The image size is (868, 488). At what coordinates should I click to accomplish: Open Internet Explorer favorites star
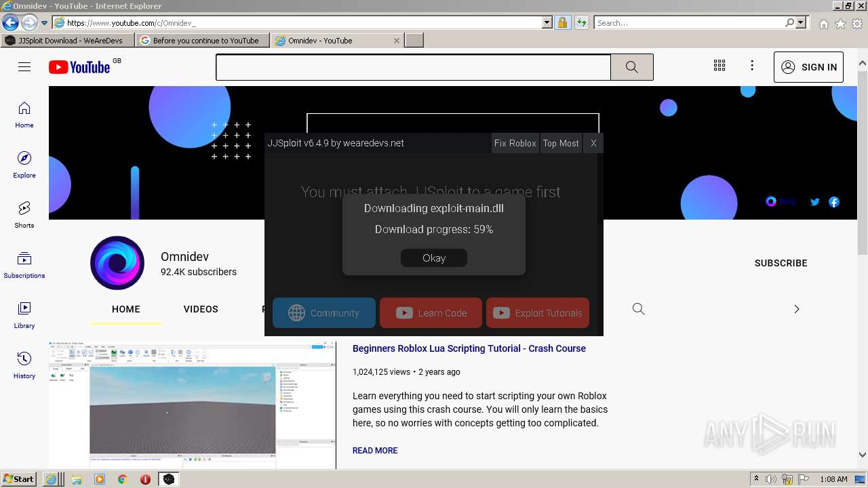(840, 24)
